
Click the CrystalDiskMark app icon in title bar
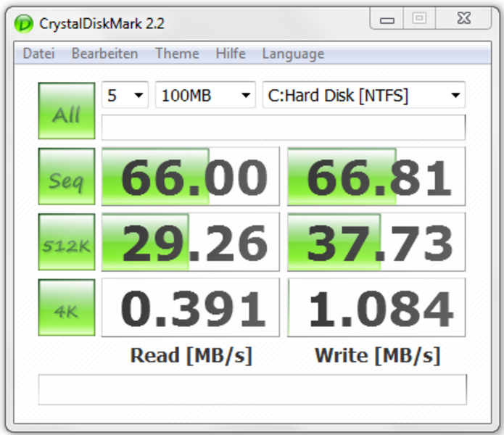tap(24, 24)
